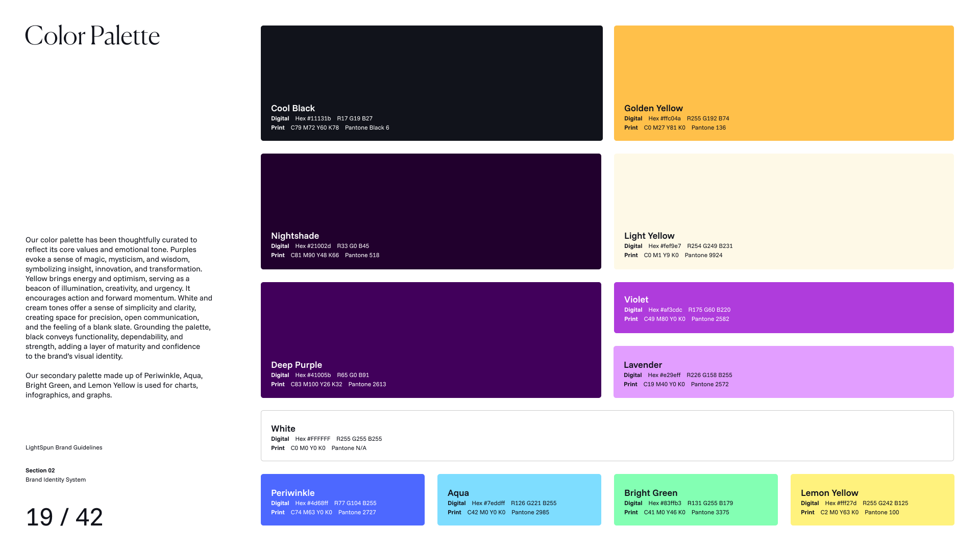Select the LightSpun Brand Guidelines text
Viewport: 980px width, 551px height.
[x=64, y=447]
